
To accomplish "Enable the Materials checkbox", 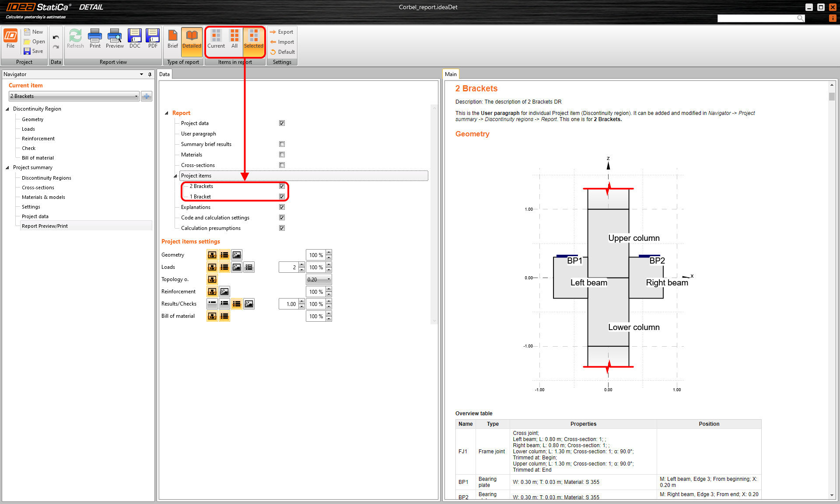I will (x=282, y=154).
